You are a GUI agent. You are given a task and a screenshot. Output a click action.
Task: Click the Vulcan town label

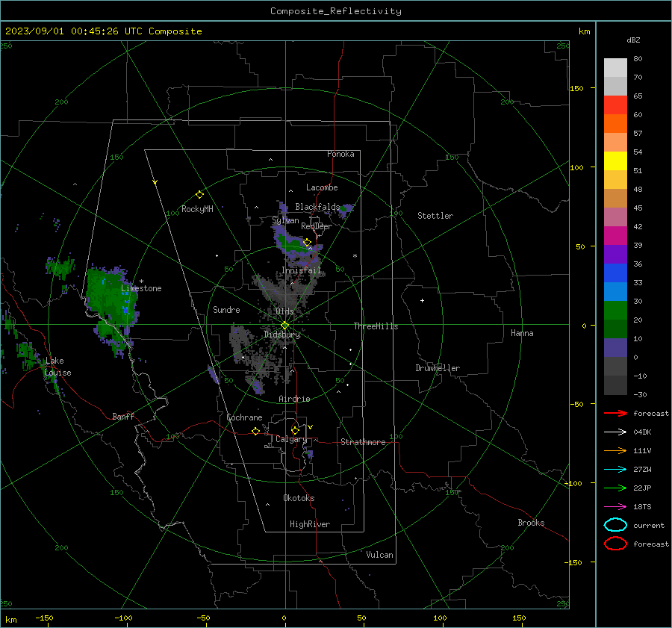click(379, 555)
